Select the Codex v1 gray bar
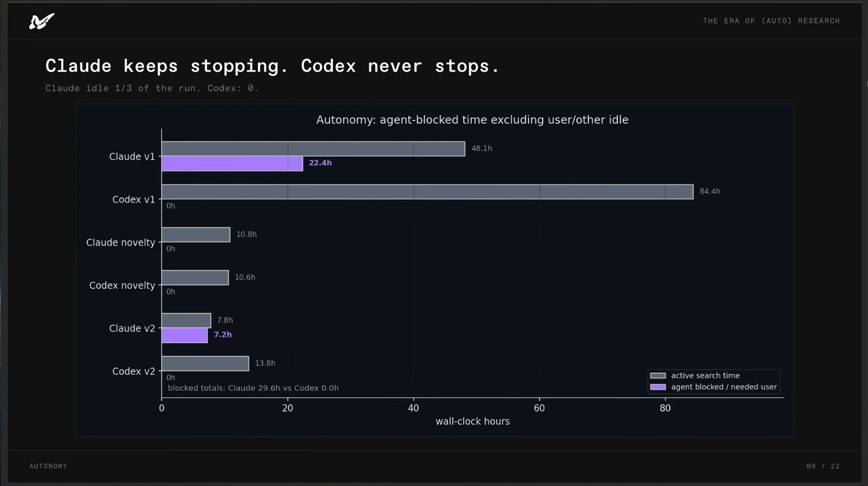Viewport: 868px width, 486px height. (427, 192)
